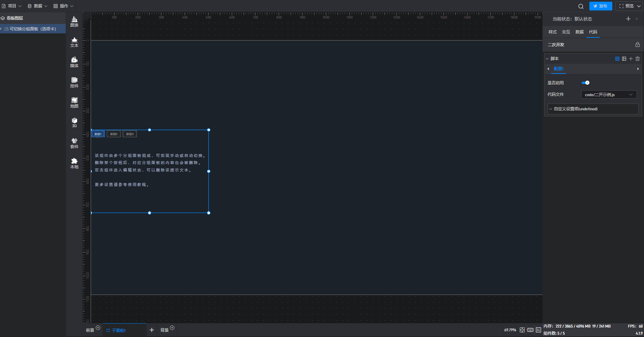Open the 数据 dropdown menu
644x337 pixels.
coord(38,6)
